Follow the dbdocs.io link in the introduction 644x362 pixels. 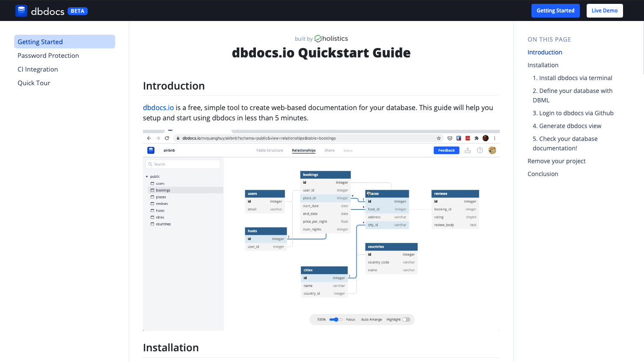point(158,108)
